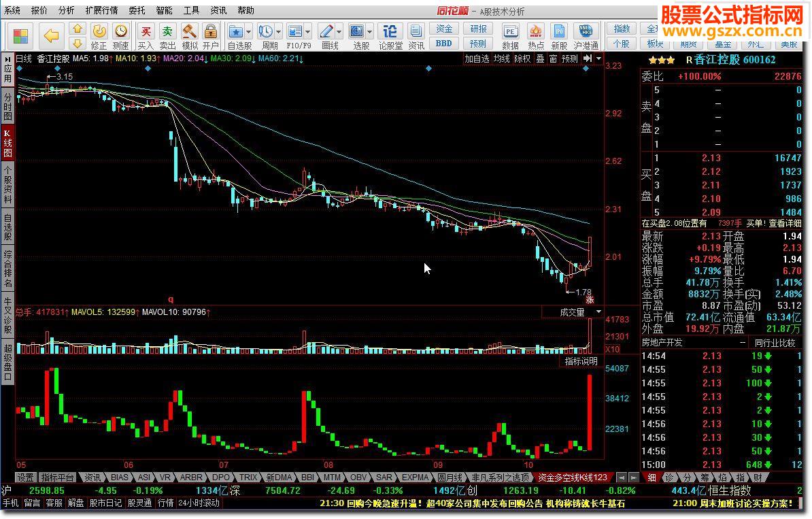Open the 选股 stock screener icon
This screenshot has height=519, width=812.
[x=357, y=31]
